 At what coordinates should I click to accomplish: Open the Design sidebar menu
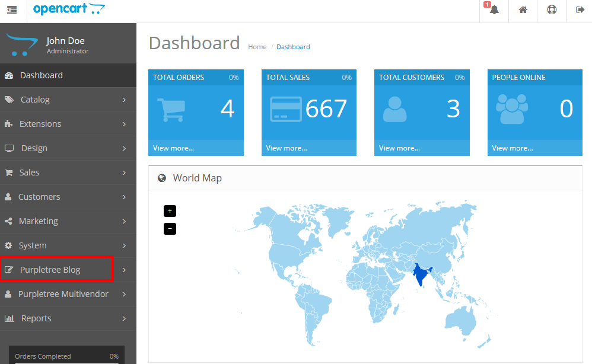(68, 148)
